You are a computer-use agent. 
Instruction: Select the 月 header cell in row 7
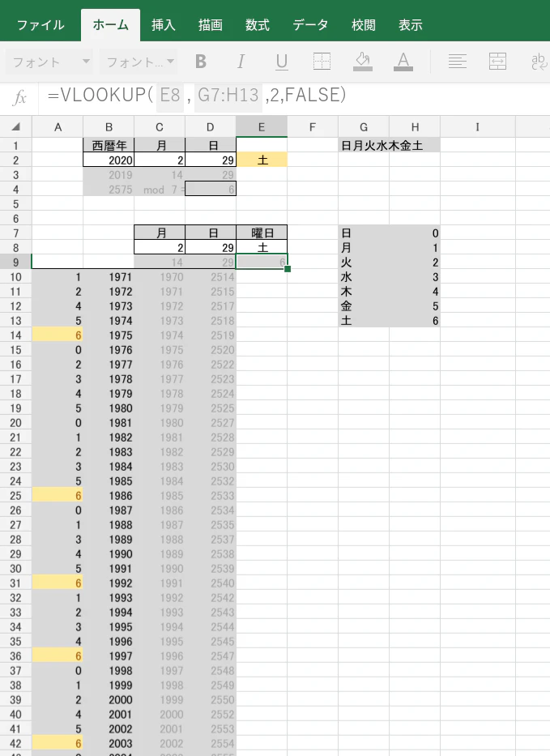(x=160, y=233)
